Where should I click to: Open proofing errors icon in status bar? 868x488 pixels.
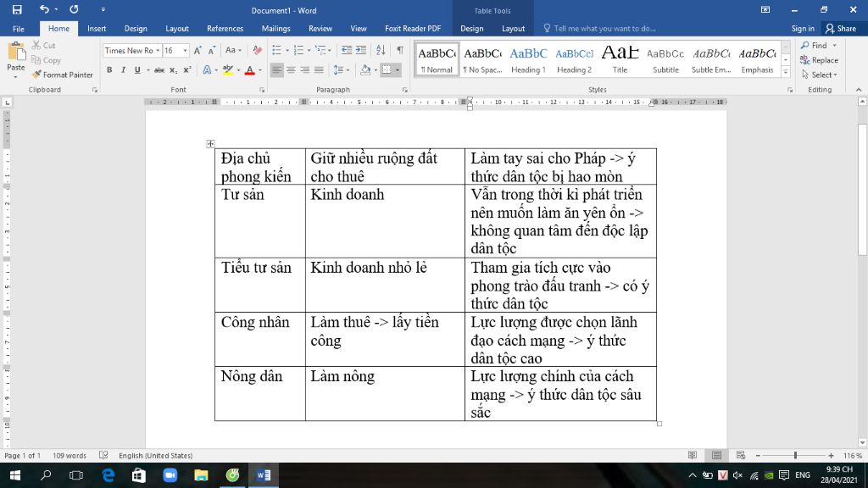[103, 455]
